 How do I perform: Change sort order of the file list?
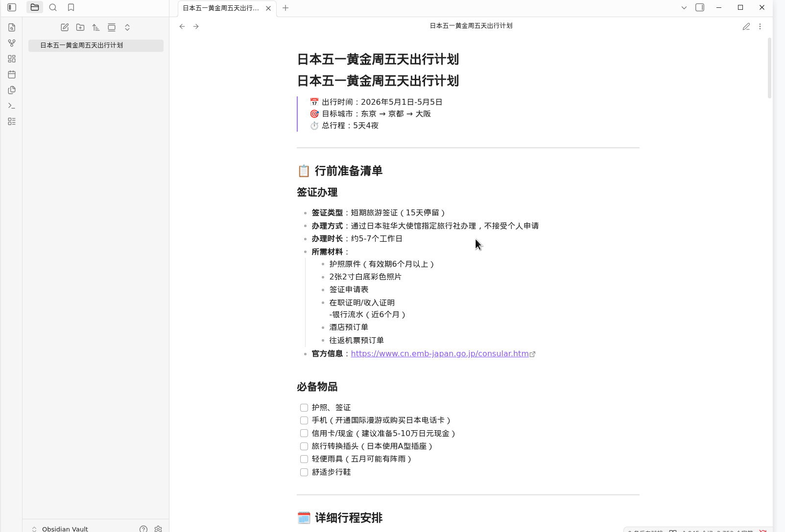point(96,27)
